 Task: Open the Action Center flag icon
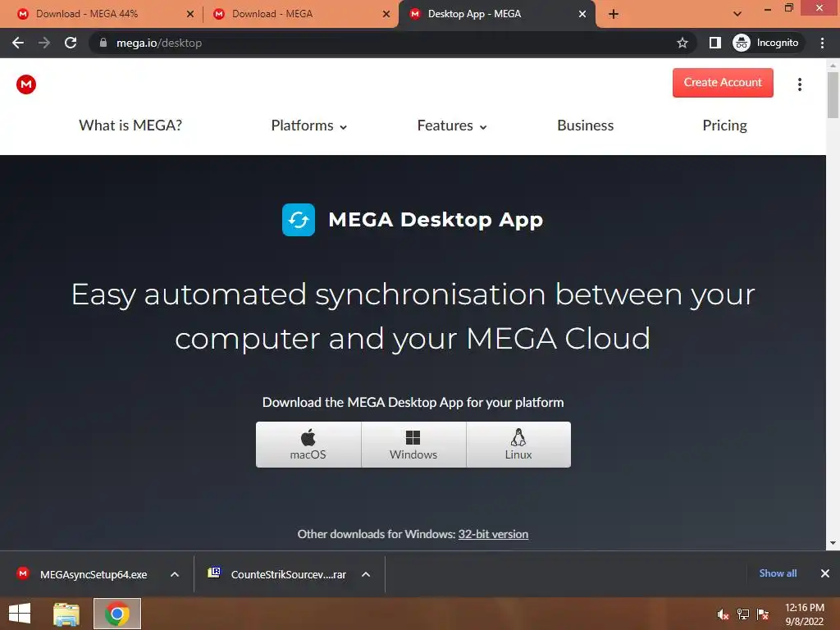[x=763, y=614]
